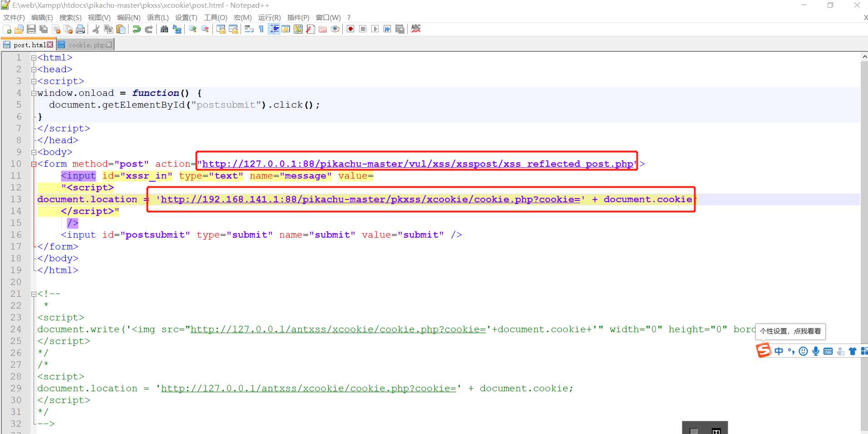Click the green Undo arrow
The height and width of the screenshot is (434, 868).
[x=136, y=29]
